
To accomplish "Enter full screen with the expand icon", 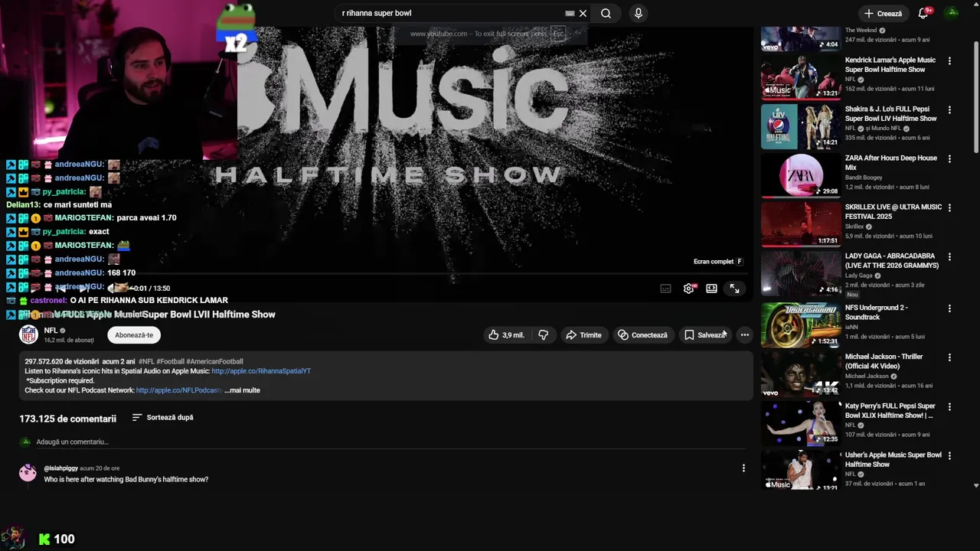I will click(x=734, y=289).
